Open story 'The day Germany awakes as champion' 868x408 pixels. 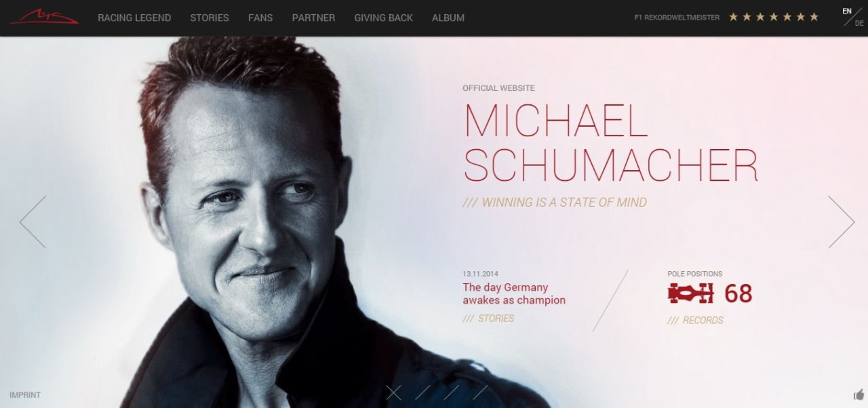coord(514,293)
